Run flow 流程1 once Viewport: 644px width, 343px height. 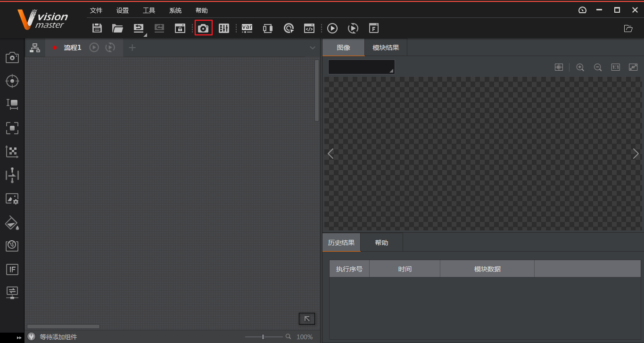pyautogui.click(x=94, y=47)
